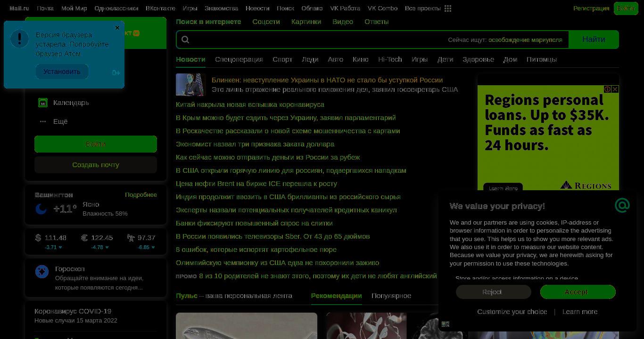Image resolution: width=644 pixels, height=339 pixels.
Task: Open Подробнее weather details link
Action: pos(141,194)
